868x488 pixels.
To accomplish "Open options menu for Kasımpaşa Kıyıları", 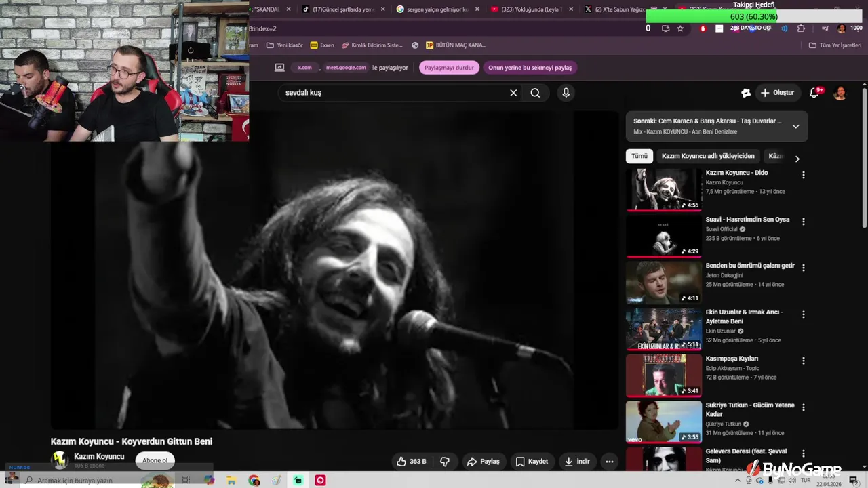I will [804, 361].
